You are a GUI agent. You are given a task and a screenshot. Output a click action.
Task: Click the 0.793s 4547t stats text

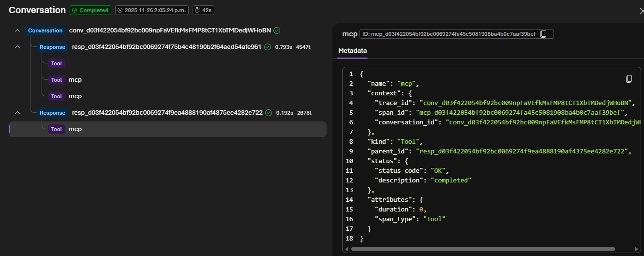click(292, 47)
